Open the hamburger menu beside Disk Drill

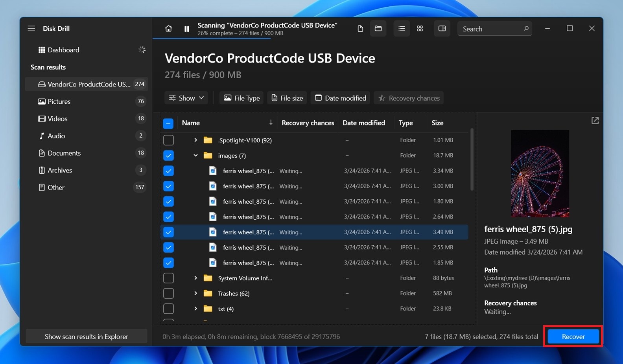[x=31, y=28]
